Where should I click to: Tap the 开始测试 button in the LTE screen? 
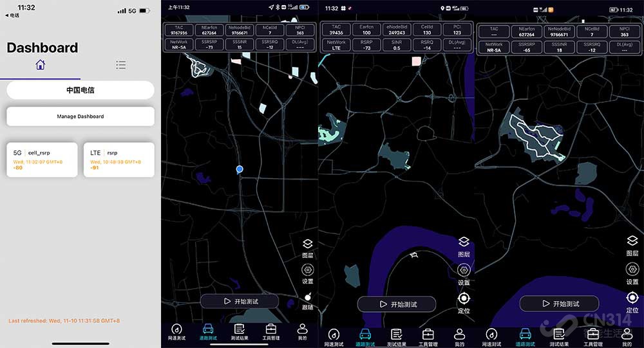click(397, 304)
